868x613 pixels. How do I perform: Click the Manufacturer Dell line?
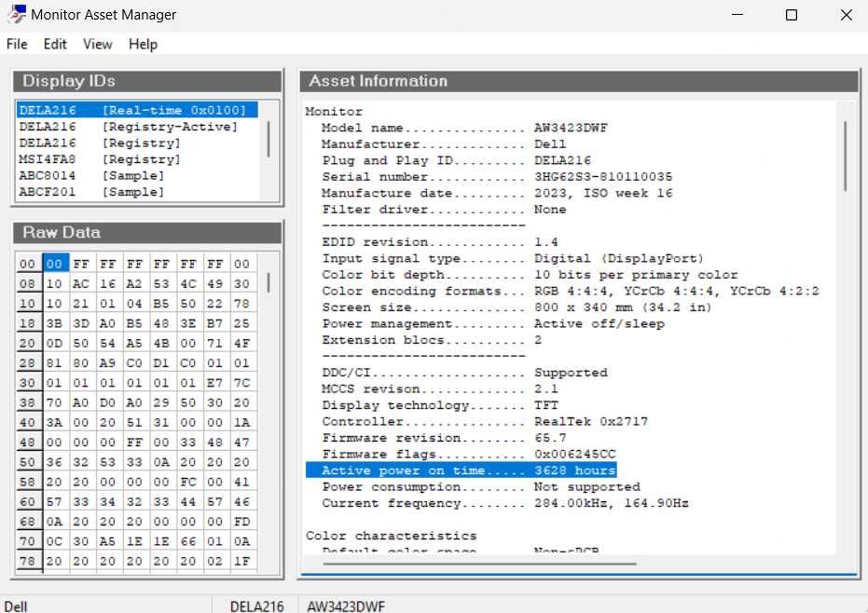(x=444, y=144)
